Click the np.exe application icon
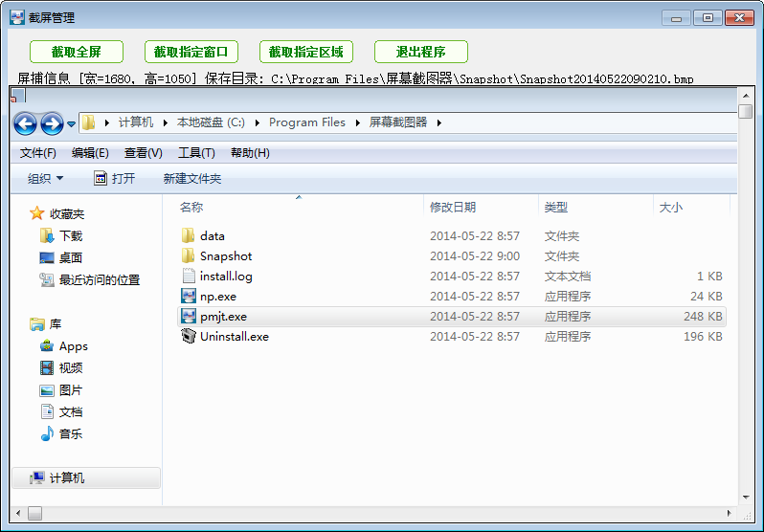Viewport: 764px width, 532px height. (188, 296)
